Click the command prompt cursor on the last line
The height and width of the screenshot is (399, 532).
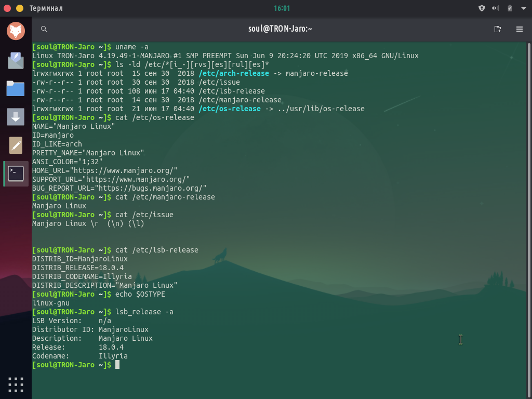[x=117, y=365]
